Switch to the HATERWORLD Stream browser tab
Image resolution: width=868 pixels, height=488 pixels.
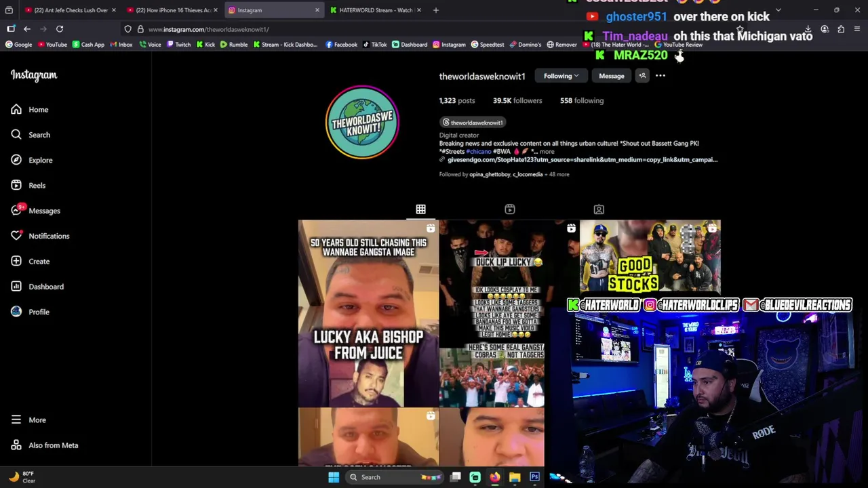376,10
